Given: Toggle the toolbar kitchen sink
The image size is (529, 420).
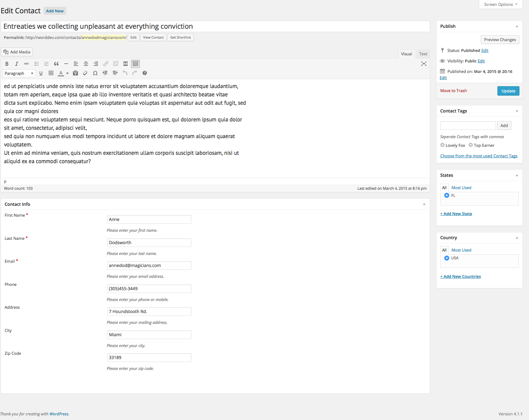Looking at the screenshot, I should point(135,64).
